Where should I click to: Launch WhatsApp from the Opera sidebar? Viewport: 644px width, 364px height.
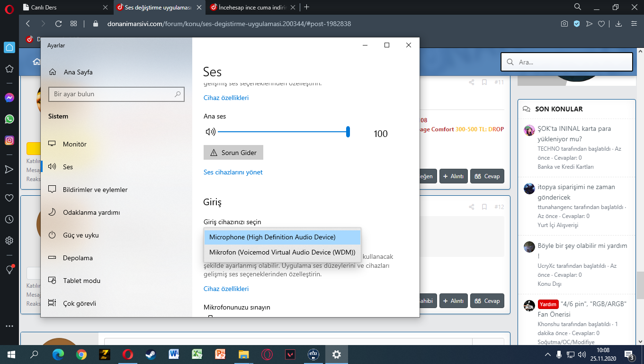[9, 119]
